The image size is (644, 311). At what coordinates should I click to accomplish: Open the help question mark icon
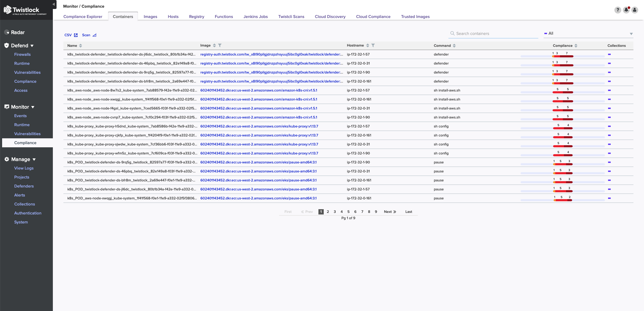pyautogui.click(x=618, y=10)
